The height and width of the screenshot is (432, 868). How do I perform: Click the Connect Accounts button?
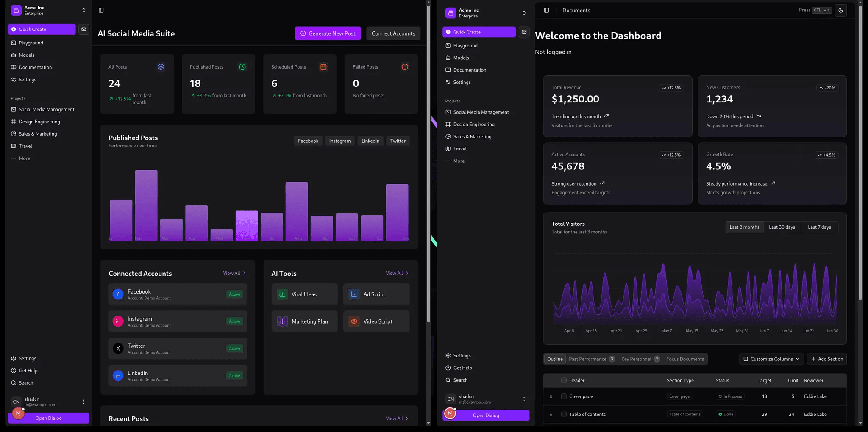pos(393,33)
